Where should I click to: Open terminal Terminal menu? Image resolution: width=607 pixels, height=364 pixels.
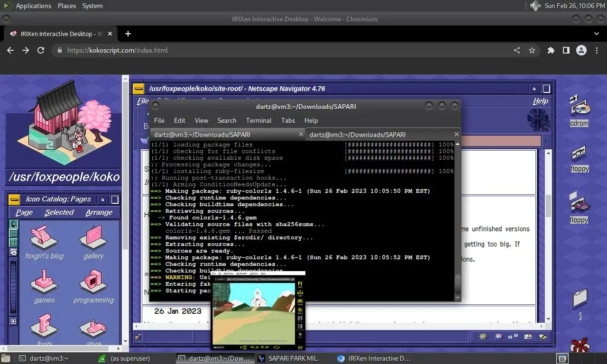tap(258, 120)
